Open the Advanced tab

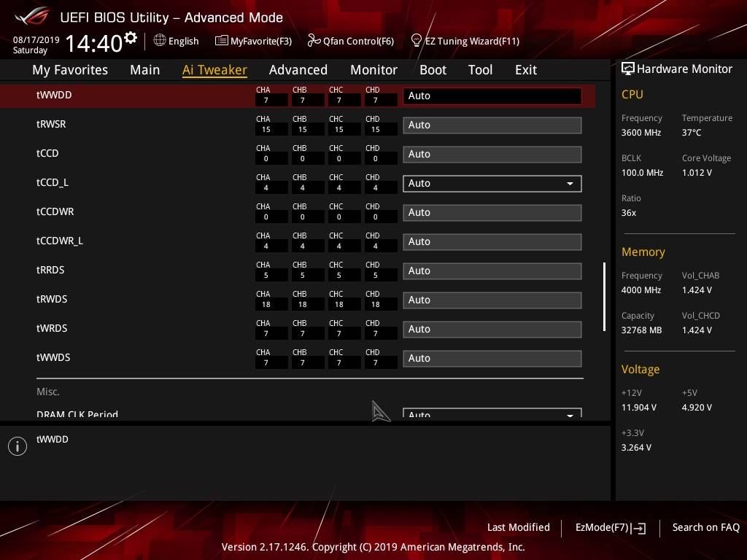(x=298, y=70)
